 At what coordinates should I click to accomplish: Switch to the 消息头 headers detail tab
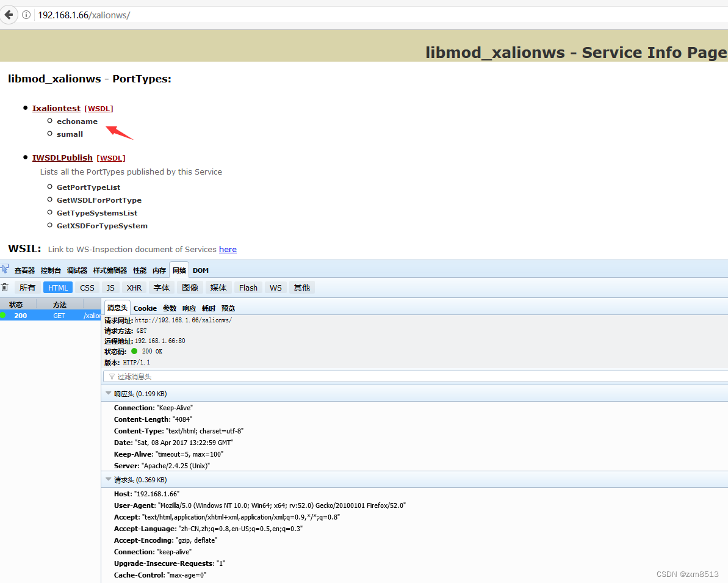tap(117, 308)
